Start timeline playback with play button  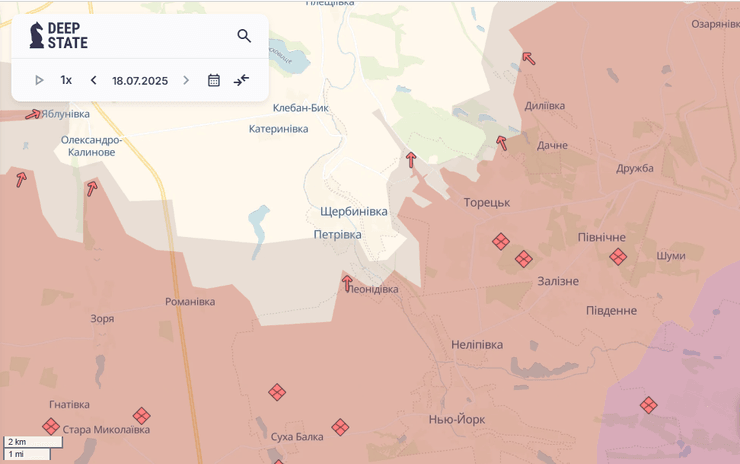click(x=39, y=80)
